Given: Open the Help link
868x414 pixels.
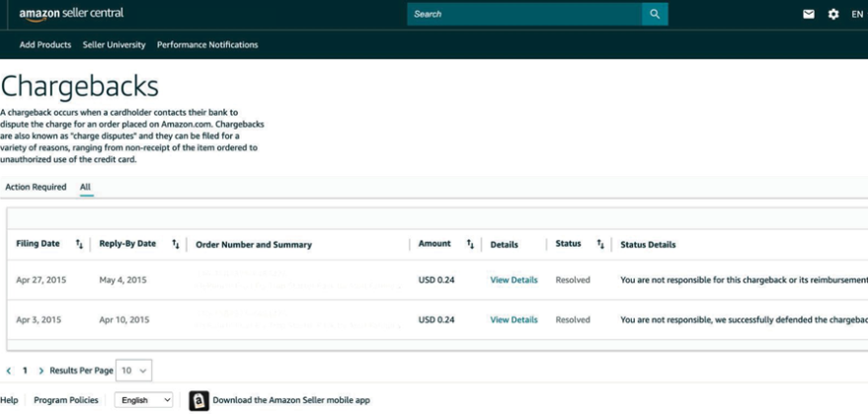Looking at the screenshot, I should [9, 400].
